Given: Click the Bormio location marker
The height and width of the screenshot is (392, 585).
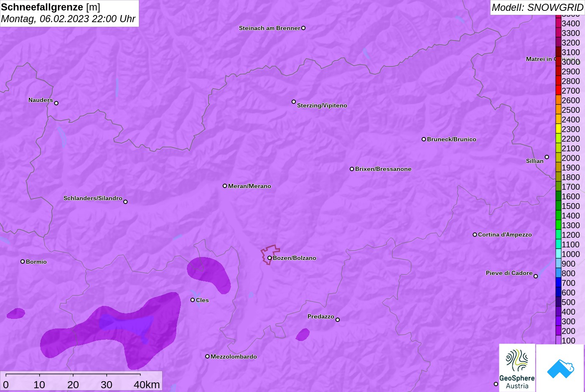Looking at the screenshot, I should point(23,262).
